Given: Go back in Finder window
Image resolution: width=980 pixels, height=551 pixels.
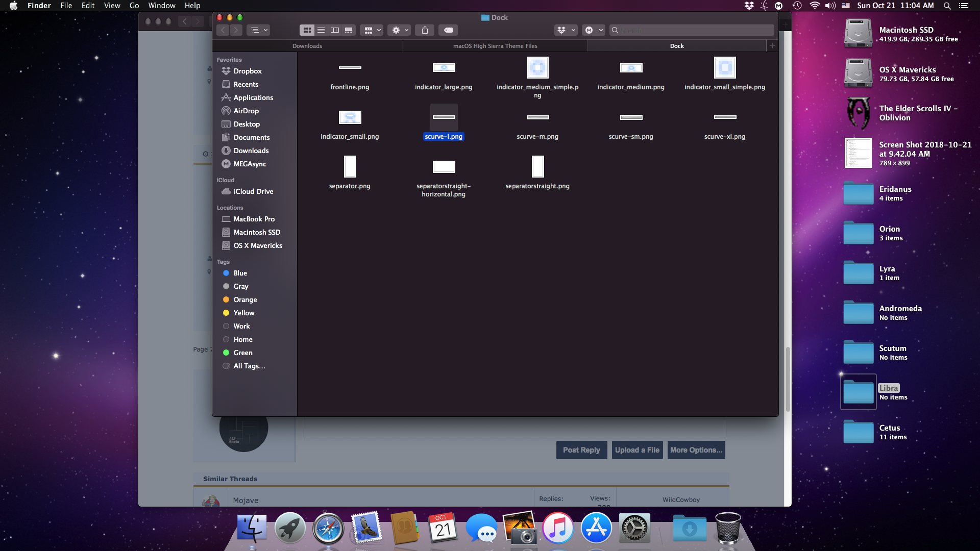Looking at the screenshot, I should click(223, 30).
